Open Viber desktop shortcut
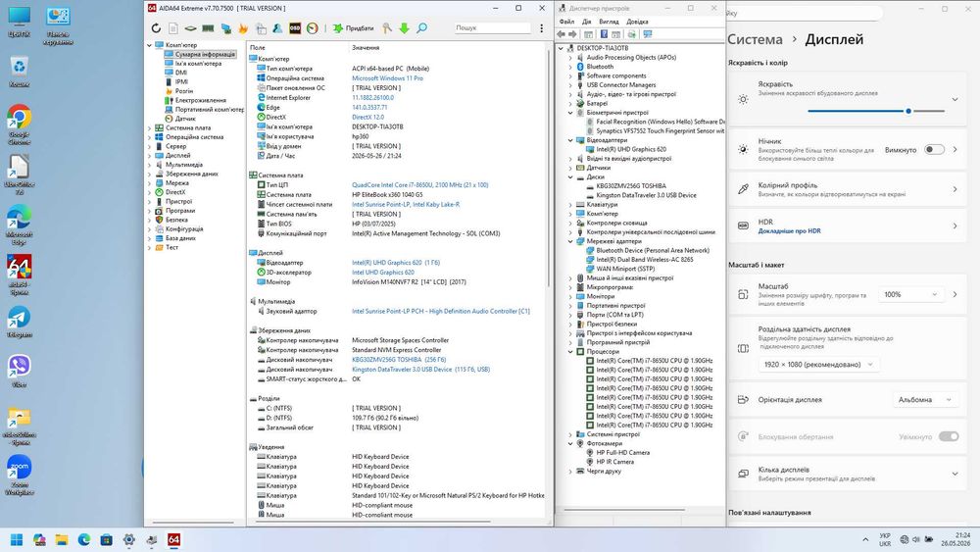 [x=20, y=372]
